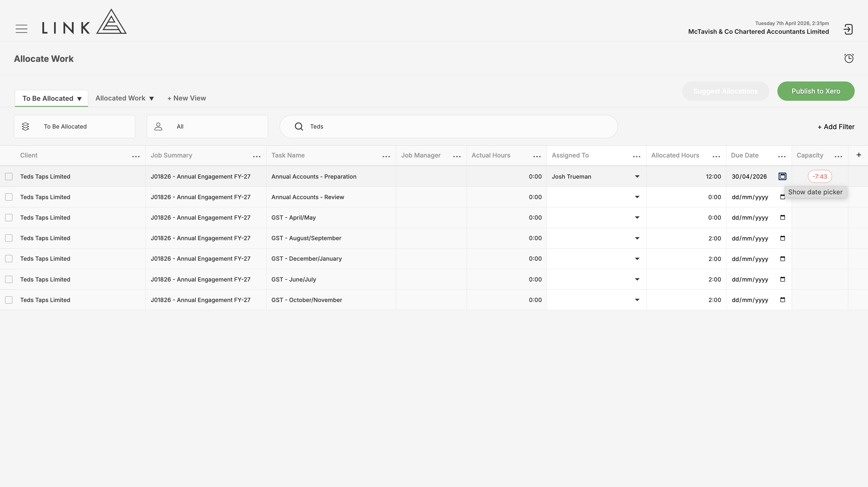Tick checkbox for GST - August/September row
Screen dimensions: 868x487
point(9,238)
